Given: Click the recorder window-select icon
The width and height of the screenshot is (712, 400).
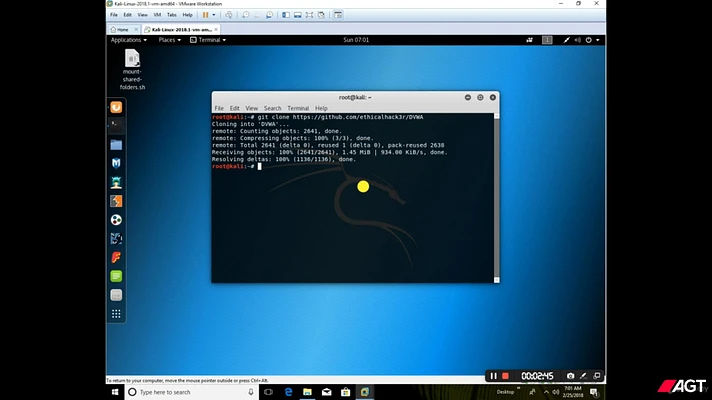Looking at the screenshot, I should pos(597,376).
